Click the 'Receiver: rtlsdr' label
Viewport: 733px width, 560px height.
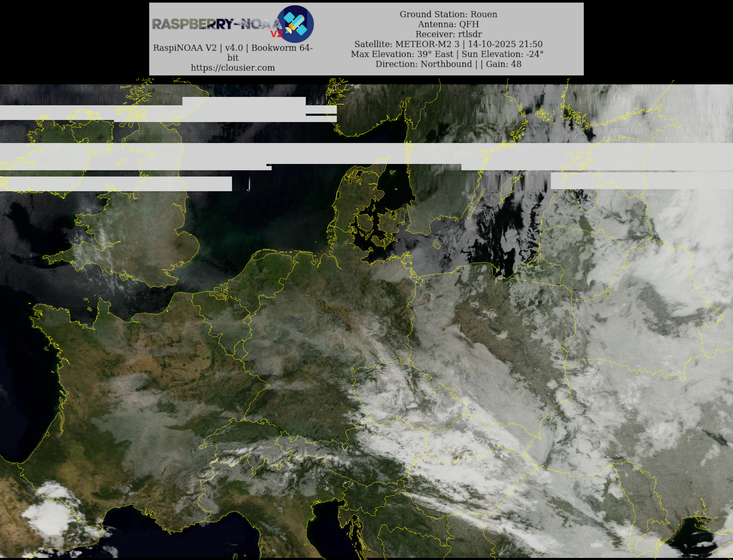448,34
